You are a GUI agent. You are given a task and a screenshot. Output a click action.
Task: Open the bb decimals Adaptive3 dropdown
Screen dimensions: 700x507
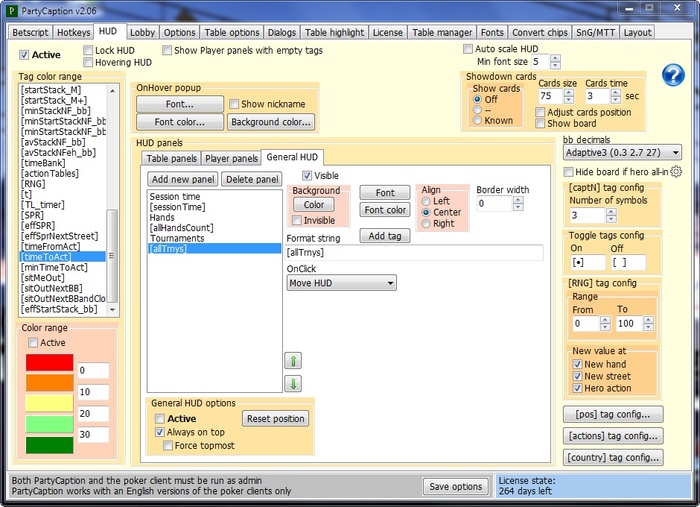coord(622,153)
